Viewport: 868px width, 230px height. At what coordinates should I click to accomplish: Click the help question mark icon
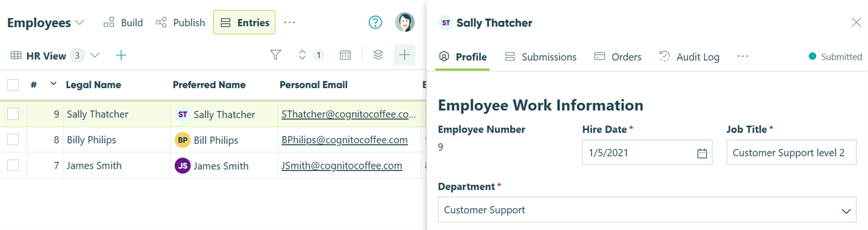[x=376, y=23]
